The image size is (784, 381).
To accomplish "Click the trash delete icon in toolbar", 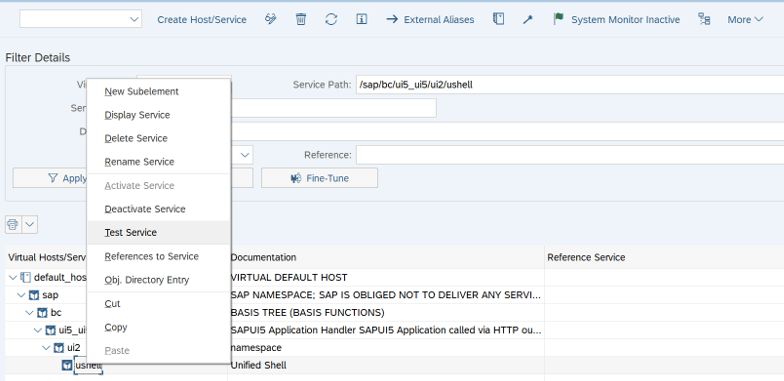I will click(x=300, y=20).
